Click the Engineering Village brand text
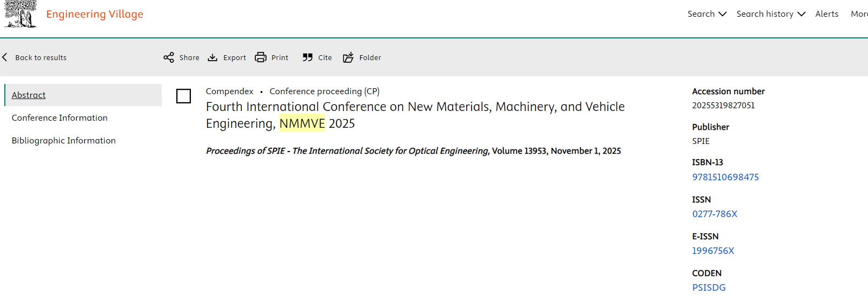The width and height of the screenshot is (868, 308). click(x=95, y=14)
